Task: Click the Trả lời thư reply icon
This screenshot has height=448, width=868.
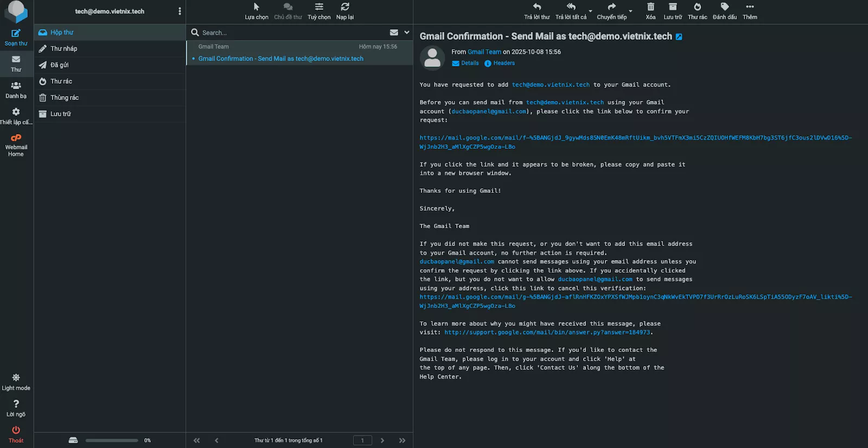Action: (x=537, y=7)
